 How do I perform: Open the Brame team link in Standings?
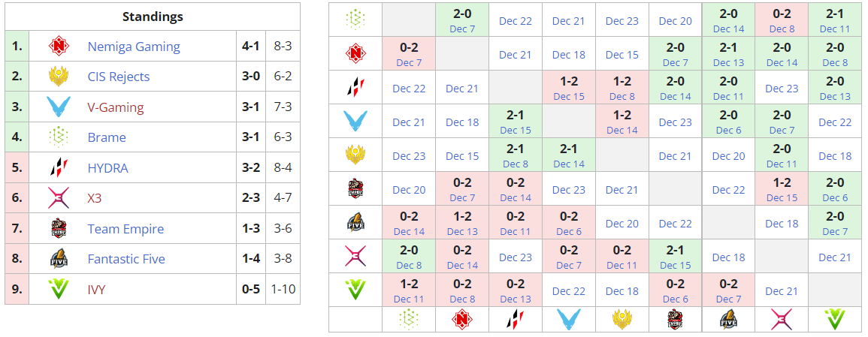[107, 137]
